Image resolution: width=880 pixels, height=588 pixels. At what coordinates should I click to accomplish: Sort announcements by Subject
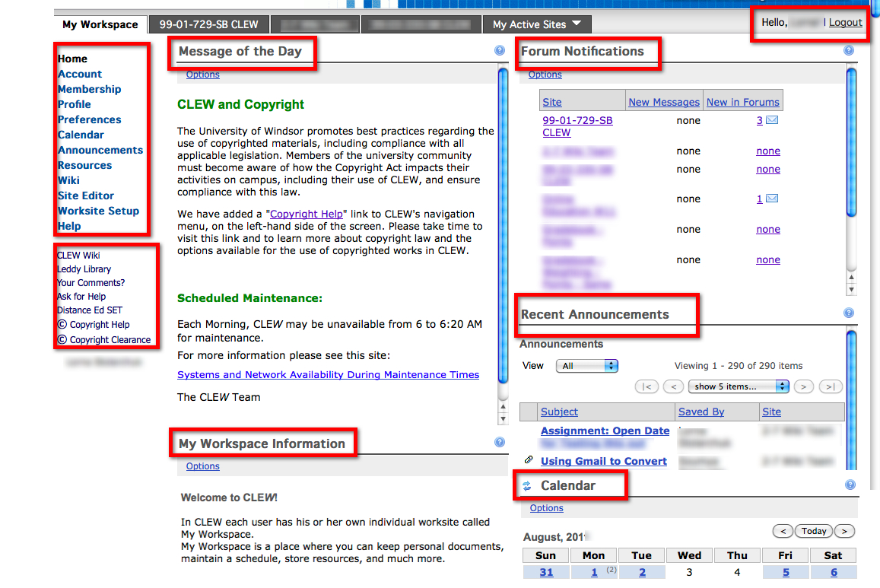coord(559,412)
